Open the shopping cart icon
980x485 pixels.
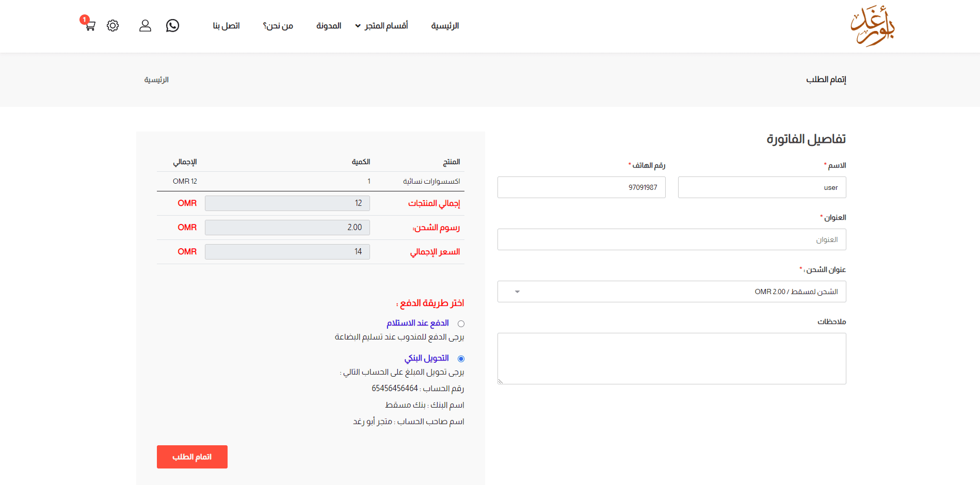(90, 25)
